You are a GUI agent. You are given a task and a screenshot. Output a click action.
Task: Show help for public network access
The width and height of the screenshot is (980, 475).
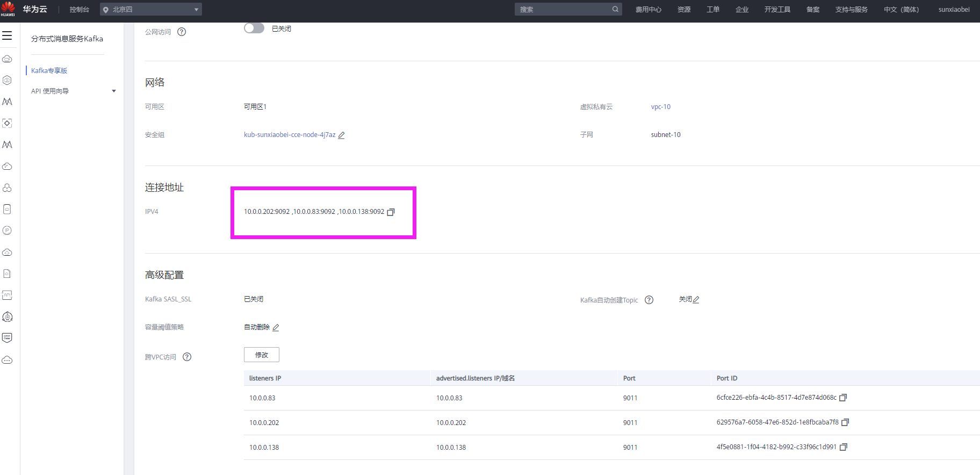point(182,32)
